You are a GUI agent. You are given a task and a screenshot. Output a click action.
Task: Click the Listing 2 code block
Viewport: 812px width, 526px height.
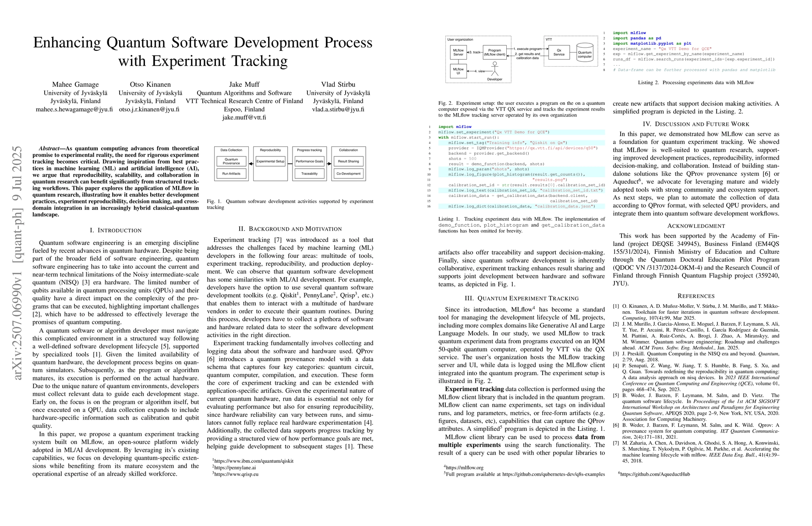pyautogui.click(x=693, y=51)
